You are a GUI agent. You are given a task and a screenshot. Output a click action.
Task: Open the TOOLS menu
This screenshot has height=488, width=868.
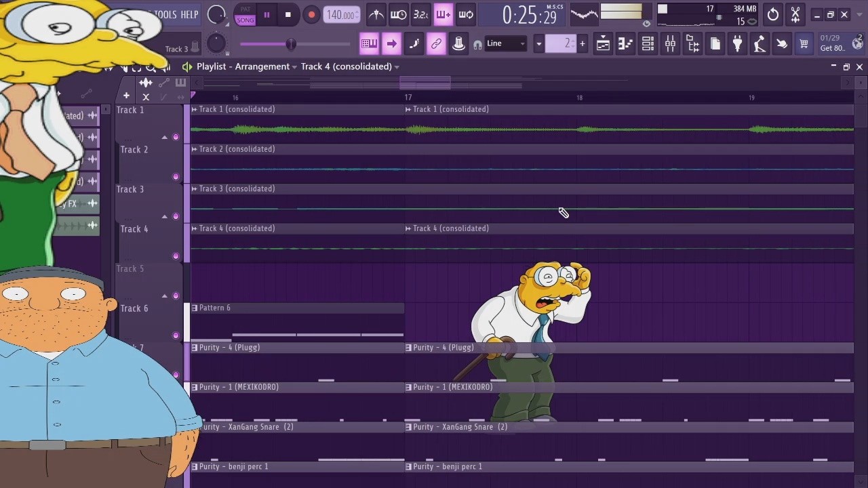tap(165, 14)
